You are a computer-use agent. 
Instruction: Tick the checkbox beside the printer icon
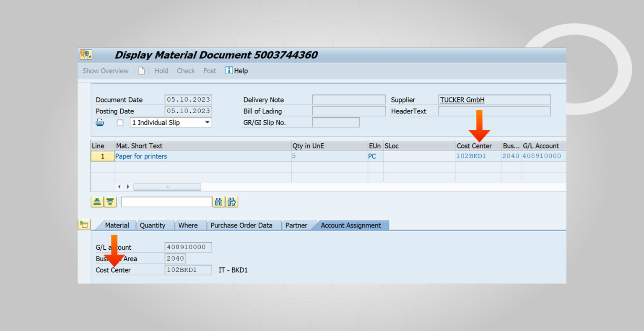120,123
